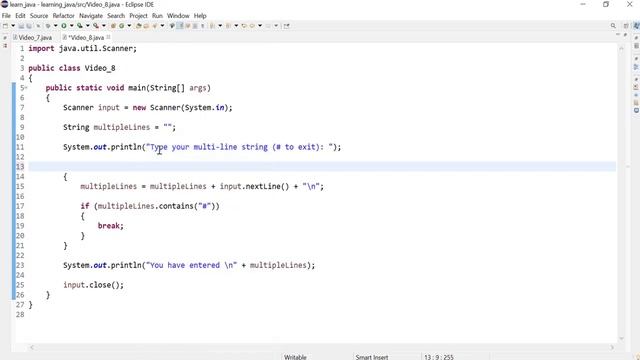Expand the New wizard dropdown arrow
The height and width of the screenshot is (360, 640).
13,26
